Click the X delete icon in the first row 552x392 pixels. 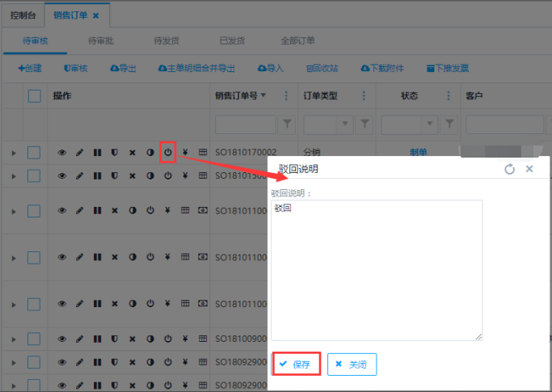(x=133, y=152)
